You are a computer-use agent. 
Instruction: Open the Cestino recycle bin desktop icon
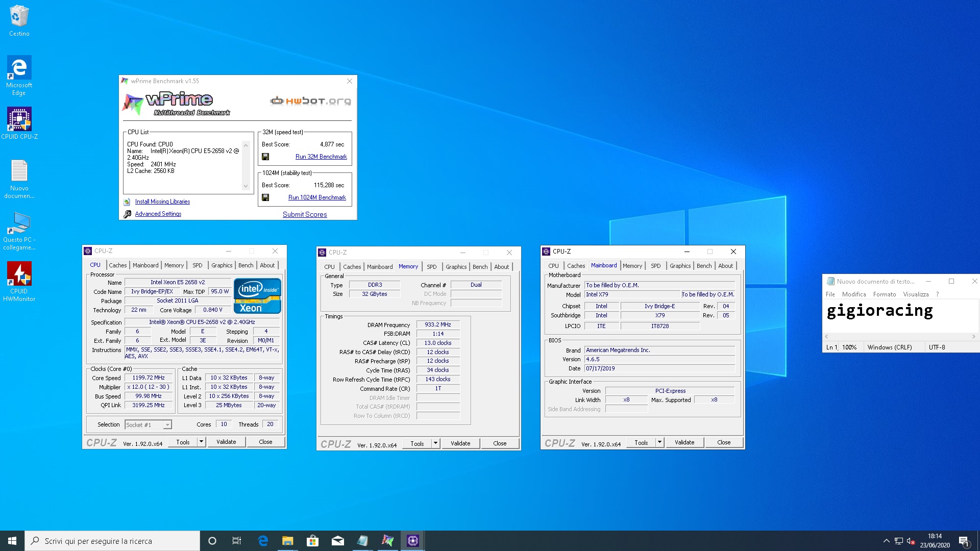point(19,21)
